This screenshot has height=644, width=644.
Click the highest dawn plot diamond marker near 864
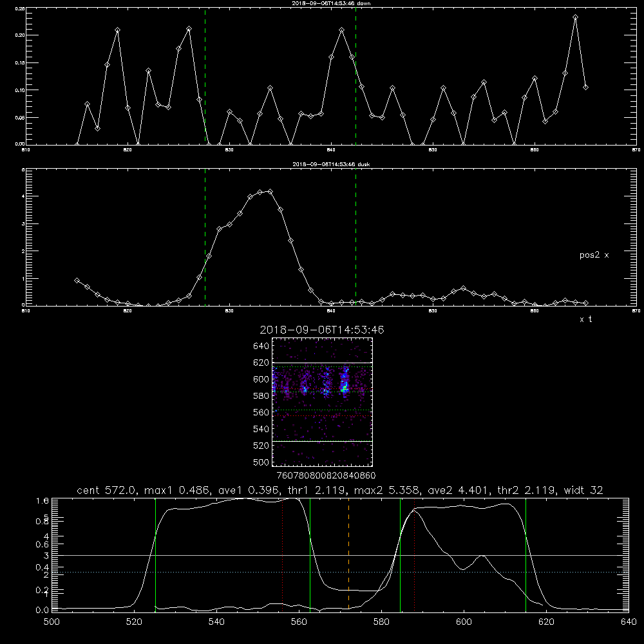point(575,17)
